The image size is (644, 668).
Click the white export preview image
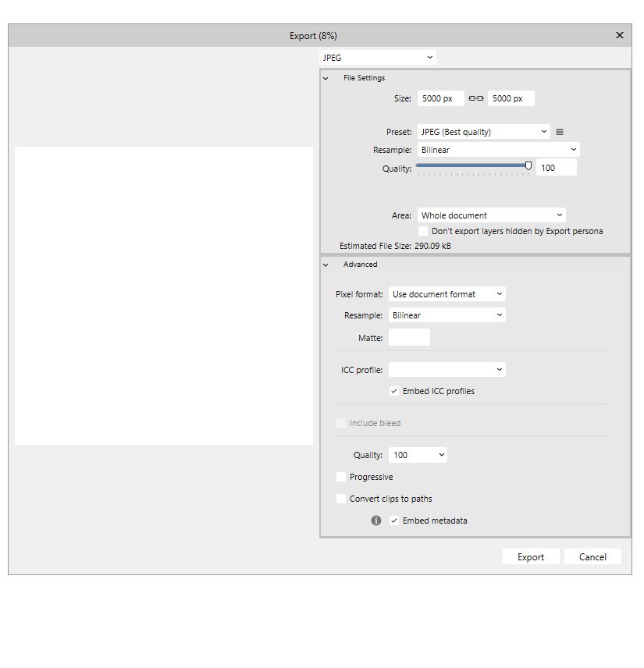[164, 296]
